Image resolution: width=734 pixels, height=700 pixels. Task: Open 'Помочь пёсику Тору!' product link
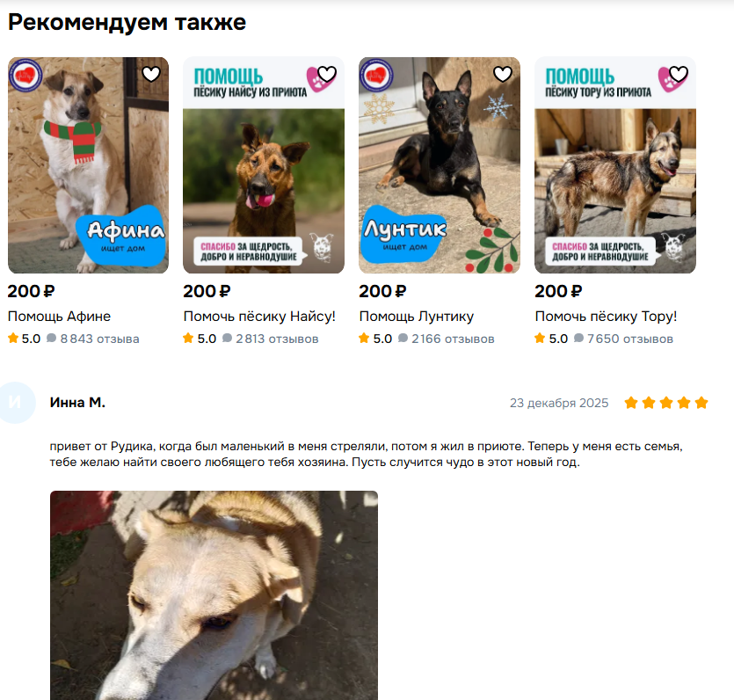[x=606, y=317]
